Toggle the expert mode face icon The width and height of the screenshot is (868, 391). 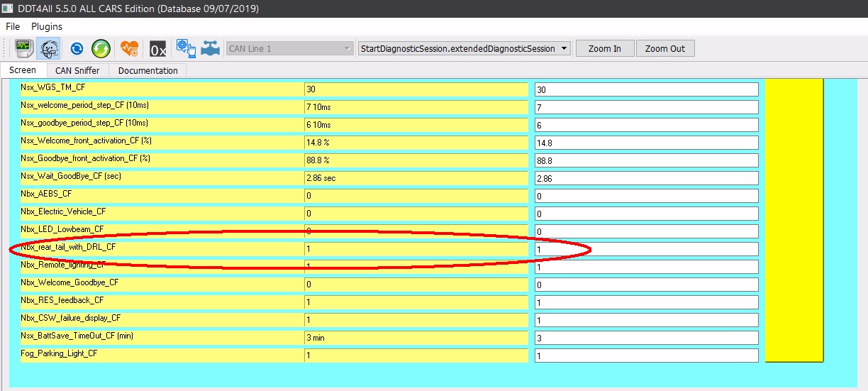(49, 49)
